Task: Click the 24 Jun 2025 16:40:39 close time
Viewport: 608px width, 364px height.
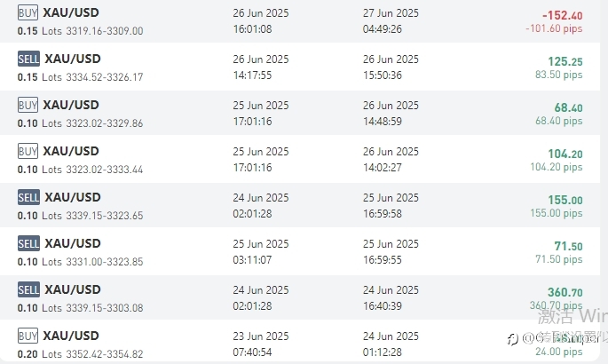Action: point(391,297)
